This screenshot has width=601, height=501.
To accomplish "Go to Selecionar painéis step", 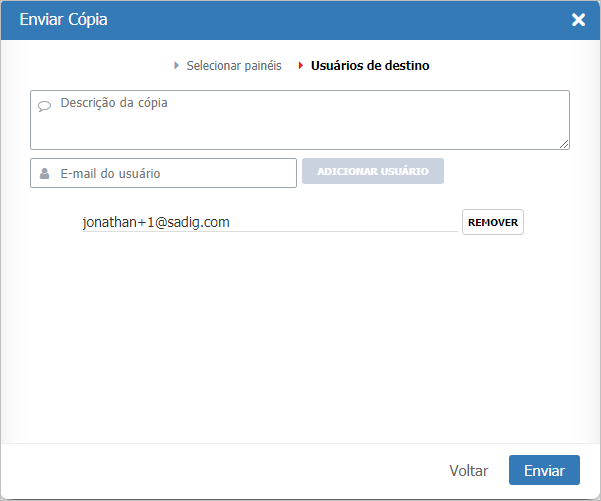I will [x=234, y=66].
